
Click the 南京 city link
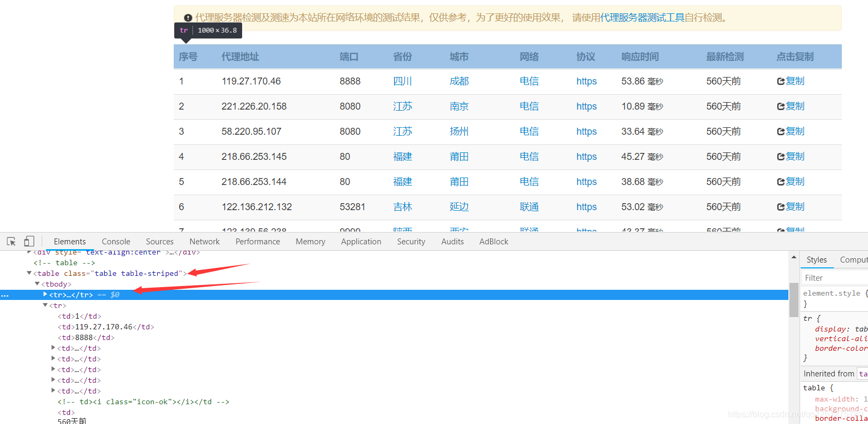459,106
